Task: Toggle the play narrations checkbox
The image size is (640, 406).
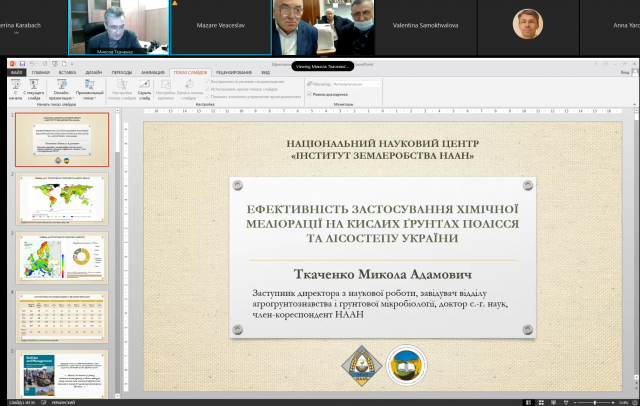Action: 209,83
